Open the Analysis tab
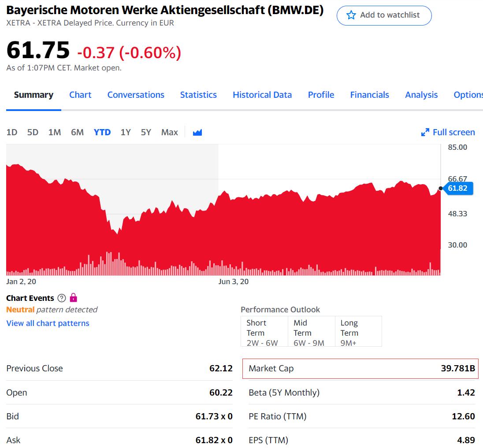The height and width of the screenshot is (448, 483). (421, 95)
